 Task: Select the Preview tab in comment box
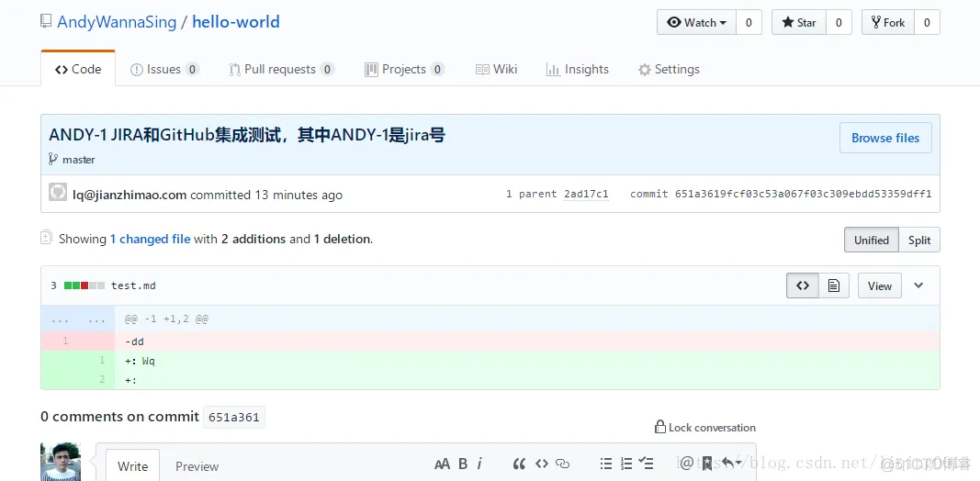pos(197,466)
